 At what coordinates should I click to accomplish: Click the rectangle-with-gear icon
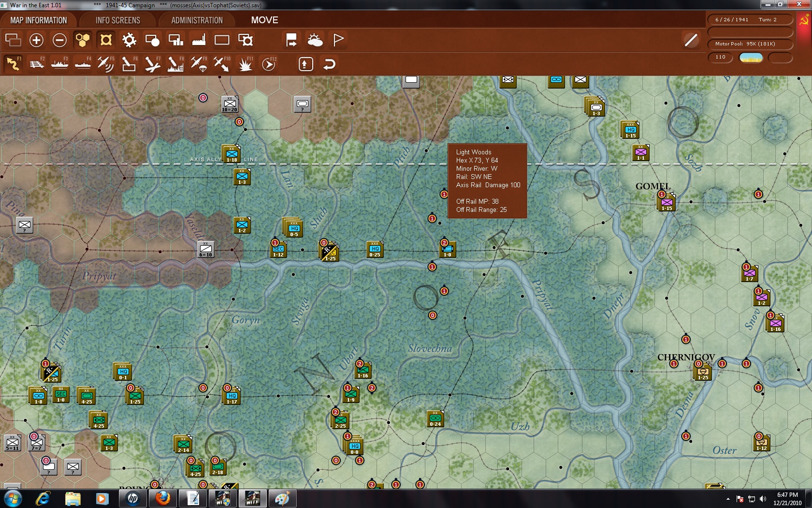click(x=246, y=40)
